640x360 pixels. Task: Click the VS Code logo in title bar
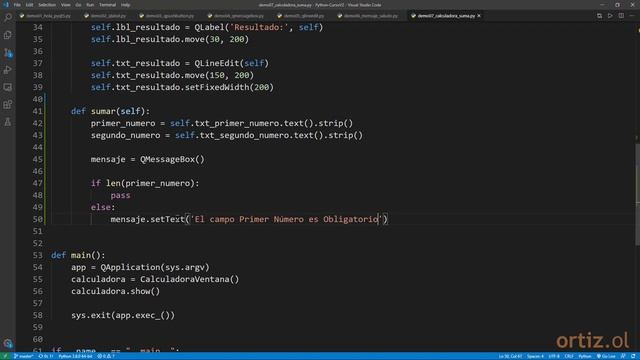[x=6, y=5]
